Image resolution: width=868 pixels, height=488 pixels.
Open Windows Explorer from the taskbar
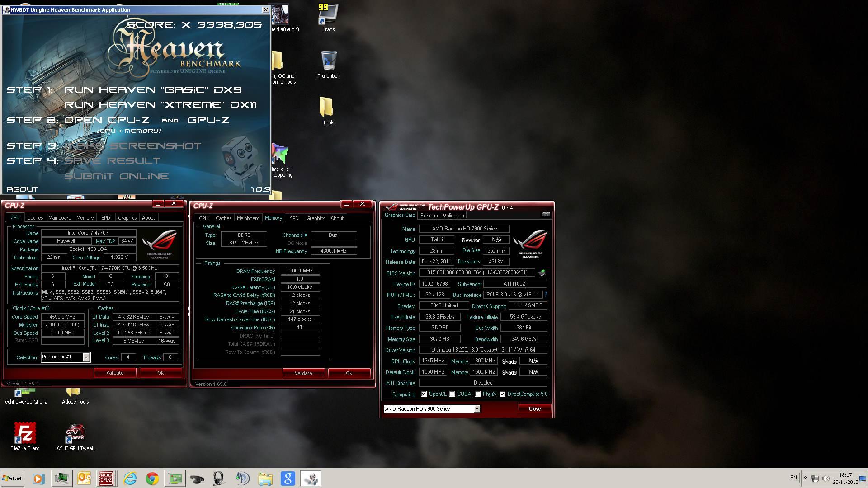[x=265, y=479]
